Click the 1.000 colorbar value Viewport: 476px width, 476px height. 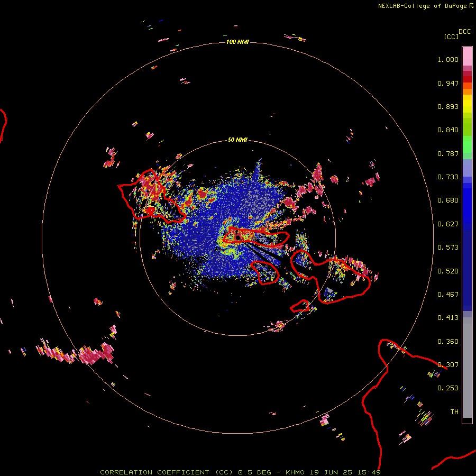[448, 59]
